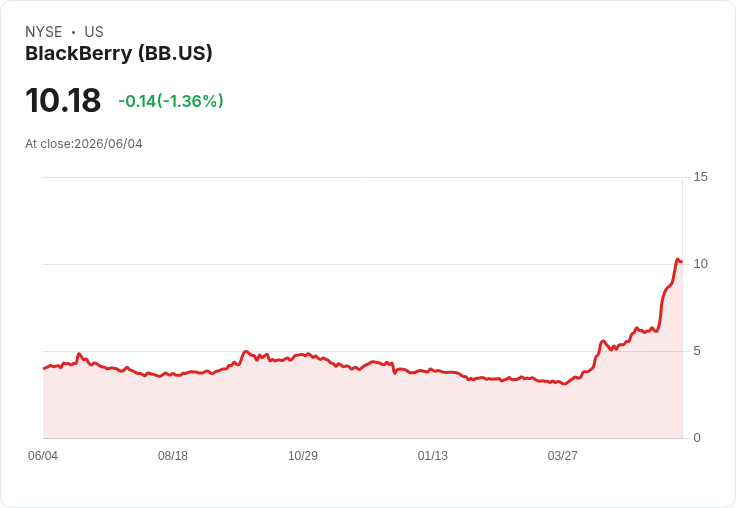Screen dimensions: 736x508
Task: Click the 0 y-axis price label
Action: tap(697, 438)
